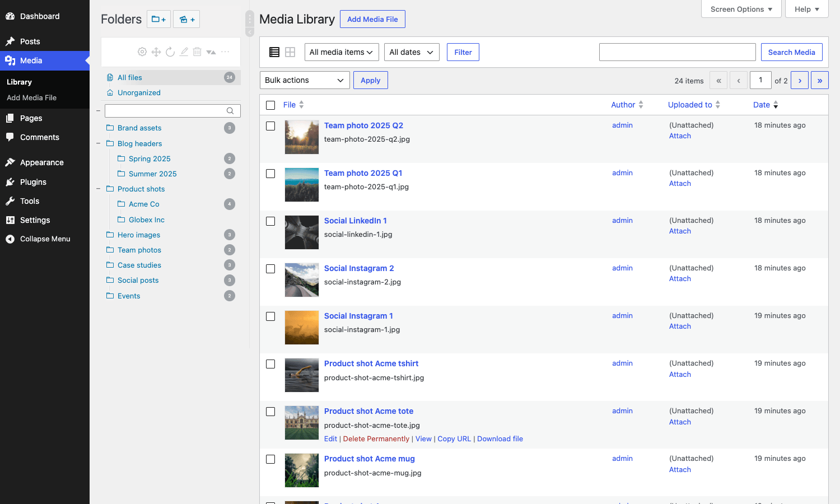Click the Search Media button
The height and width of the screenshot is (504, 840).
(x=792, y=52)
